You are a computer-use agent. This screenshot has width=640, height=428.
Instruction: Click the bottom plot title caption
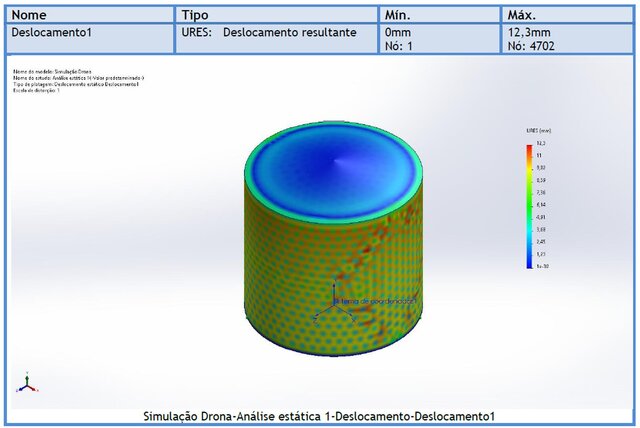tap(319, 416)
